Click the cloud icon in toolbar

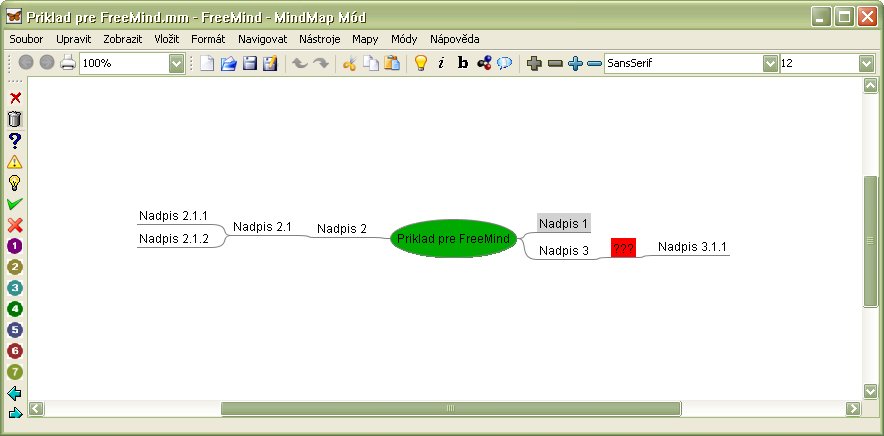[x=505, y=63]
